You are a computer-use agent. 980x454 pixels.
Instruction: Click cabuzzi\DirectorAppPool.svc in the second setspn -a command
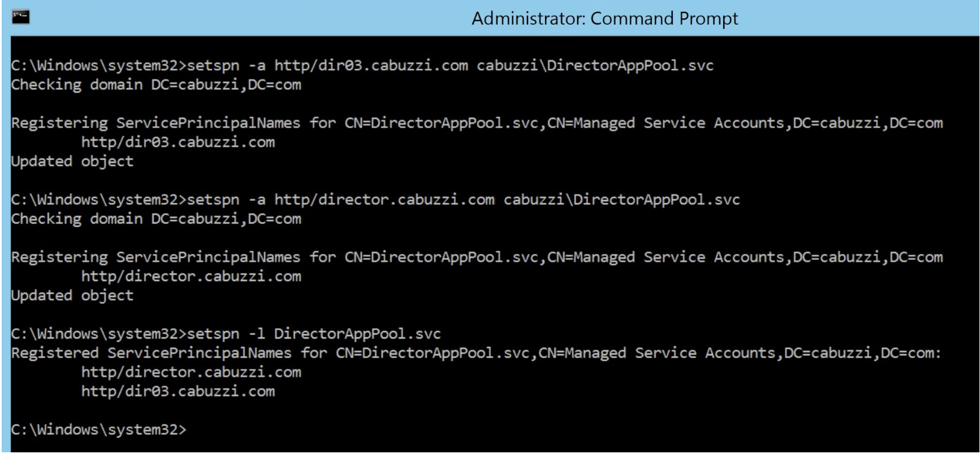pos(622,200)
